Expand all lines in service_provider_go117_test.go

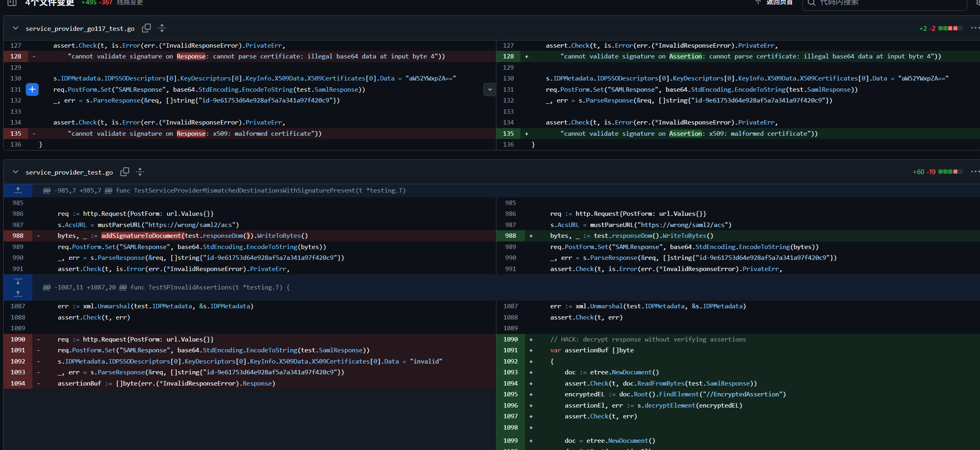point(162,28)
